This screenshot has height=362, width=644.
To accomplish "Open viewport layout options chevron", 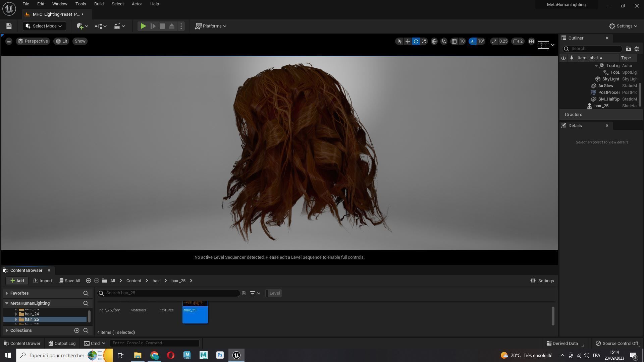I will coord(552,45).
